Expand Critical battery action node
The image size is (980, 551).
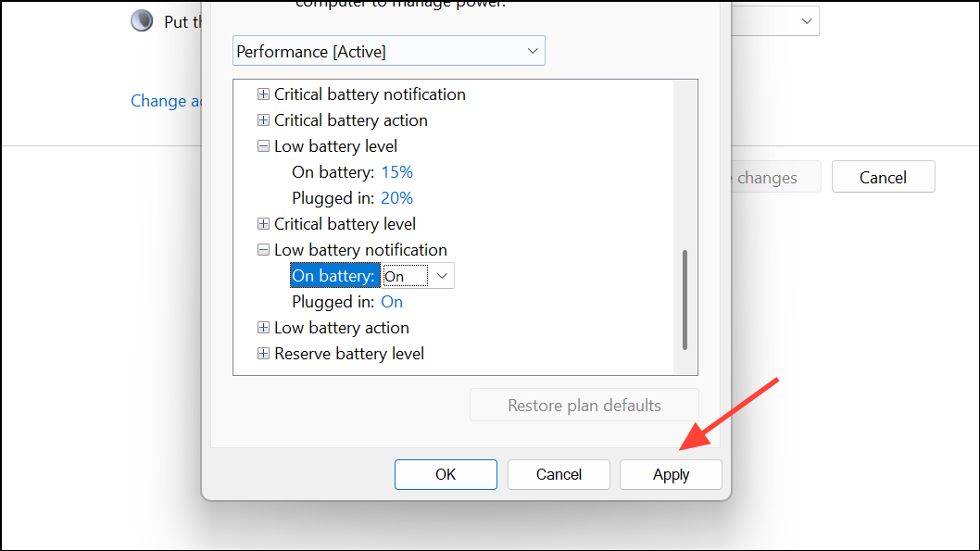click(263, 120)
